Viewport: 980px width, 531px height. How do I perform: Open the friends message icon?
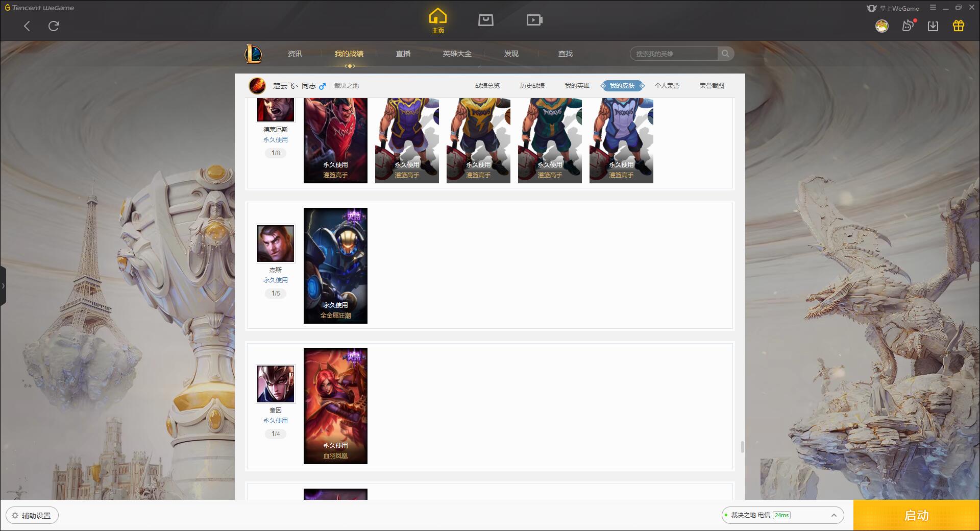pyautogui.click(x=908, y=26)
